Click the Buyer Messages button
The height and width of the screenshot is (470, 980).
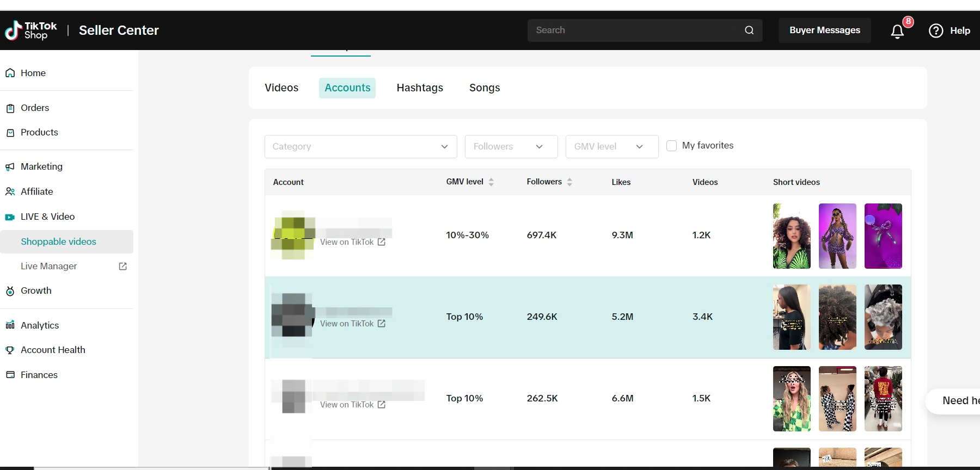[x=824, y=30]
